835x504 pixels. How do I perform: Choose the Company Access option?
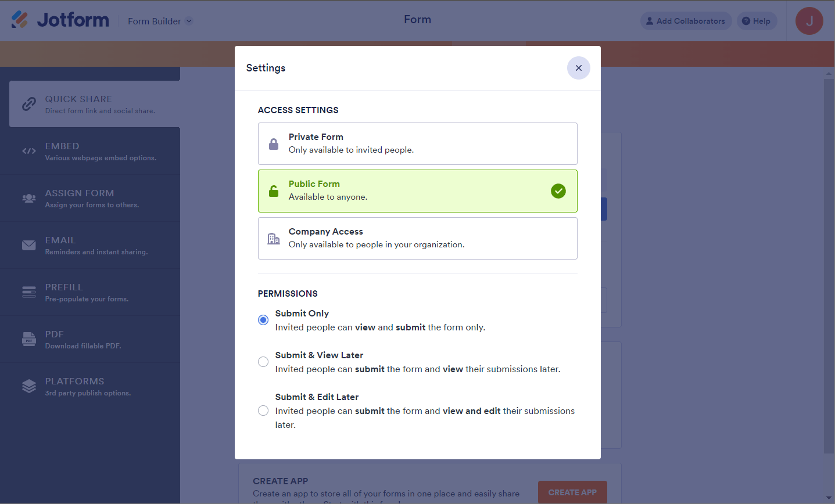click(x=418, y=238)
